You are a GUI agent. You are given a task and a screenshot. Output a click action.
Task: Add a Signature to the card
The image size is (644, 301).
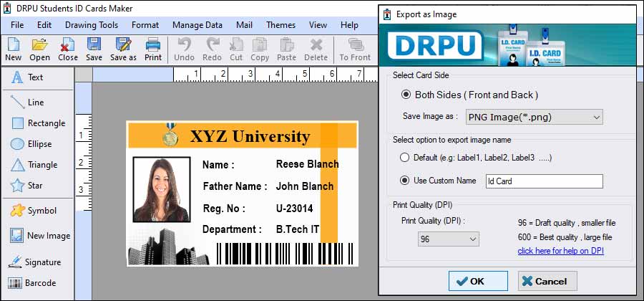(x=34, y=262)
